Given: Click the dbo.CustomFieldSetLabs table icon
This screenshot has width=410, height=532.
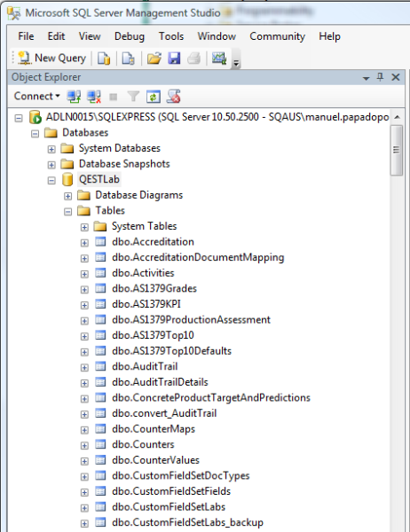Looking at the screenshot, I should (100, 506).
